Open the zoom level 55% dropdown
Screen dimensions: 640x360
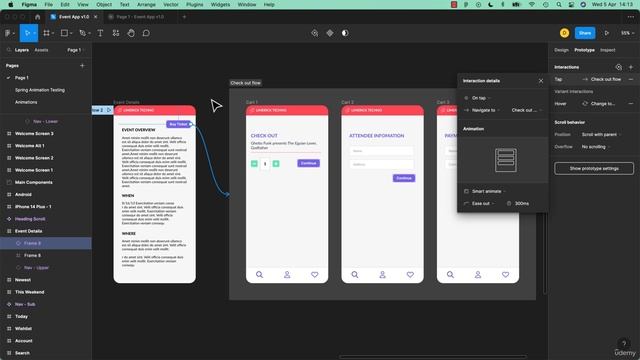tap(627, 33)
